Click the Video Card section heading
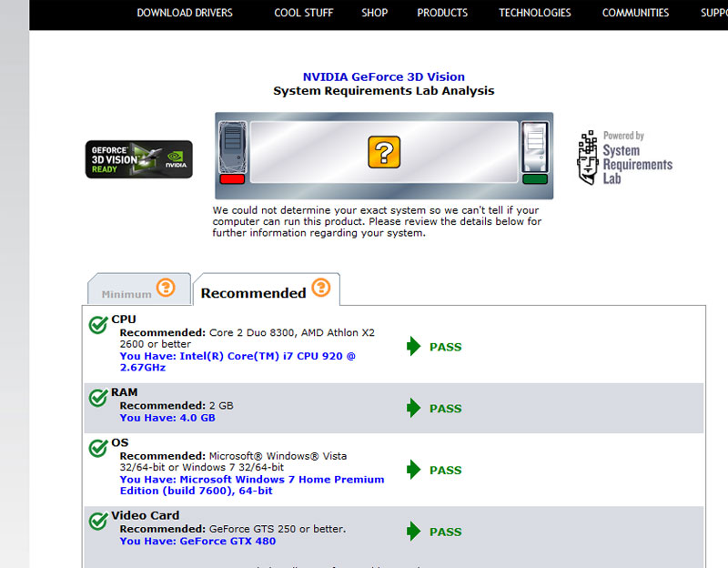 (x=146, y=515)
